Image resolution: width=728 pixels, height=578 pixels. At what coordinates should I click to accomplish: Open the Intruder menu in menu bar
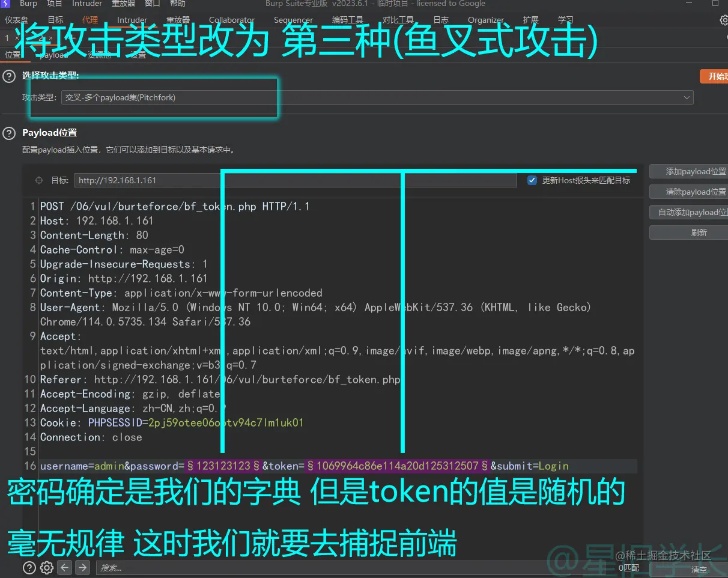tap(87, 4)
